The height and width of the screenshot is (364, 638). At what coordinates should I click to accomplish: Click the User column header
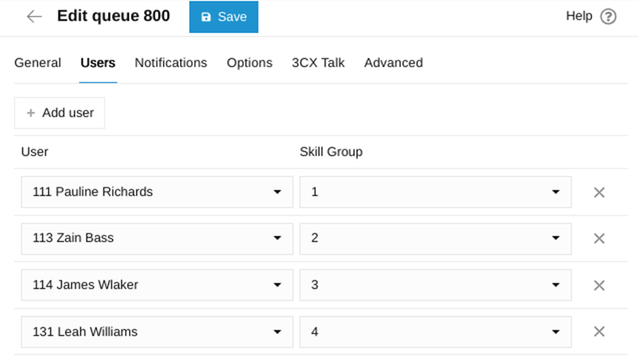pos(35,152)
